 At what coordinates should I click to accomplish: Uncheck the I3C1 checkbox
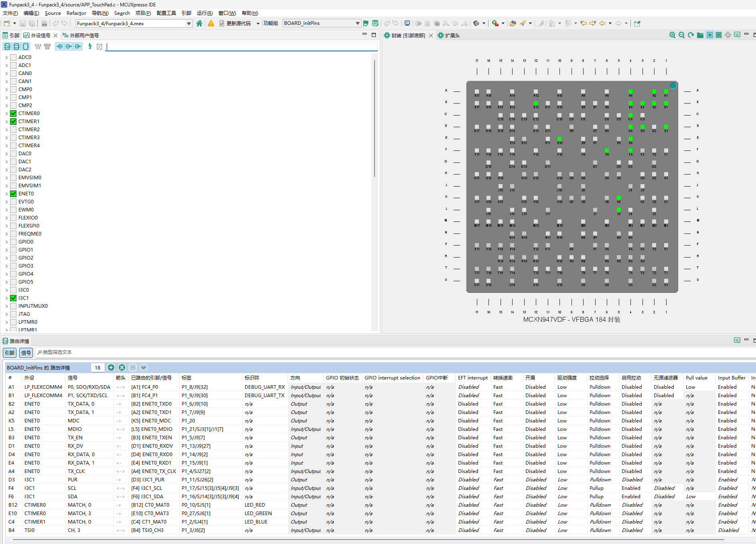pos(13,298)
